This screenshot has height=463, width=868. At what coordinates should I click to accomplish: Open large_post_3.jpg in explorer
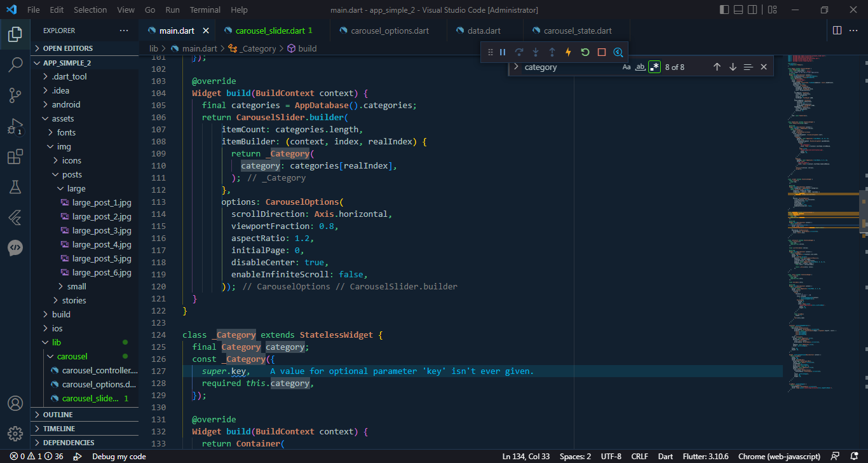[102, 230]
